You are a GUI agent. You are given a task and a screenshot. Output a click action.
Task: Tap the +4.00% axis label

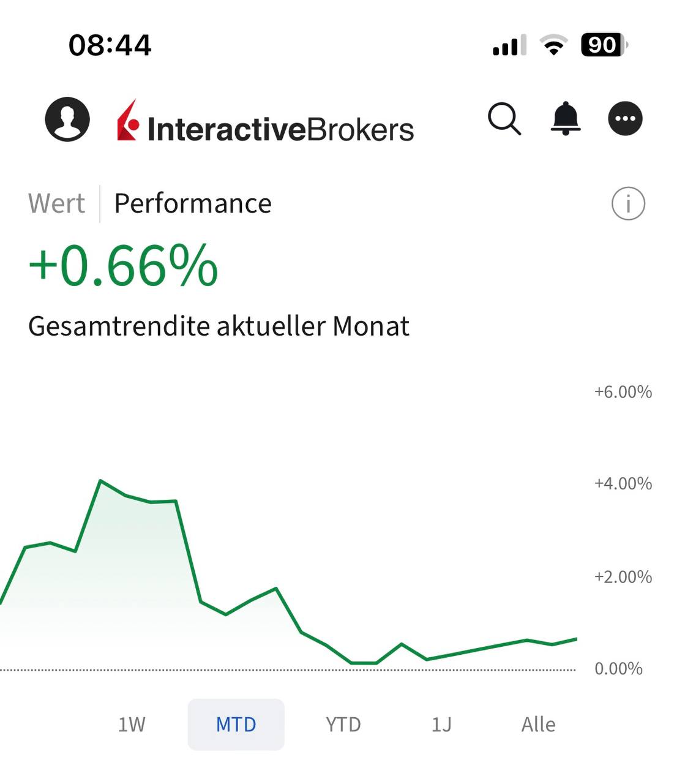coord(623,484)
